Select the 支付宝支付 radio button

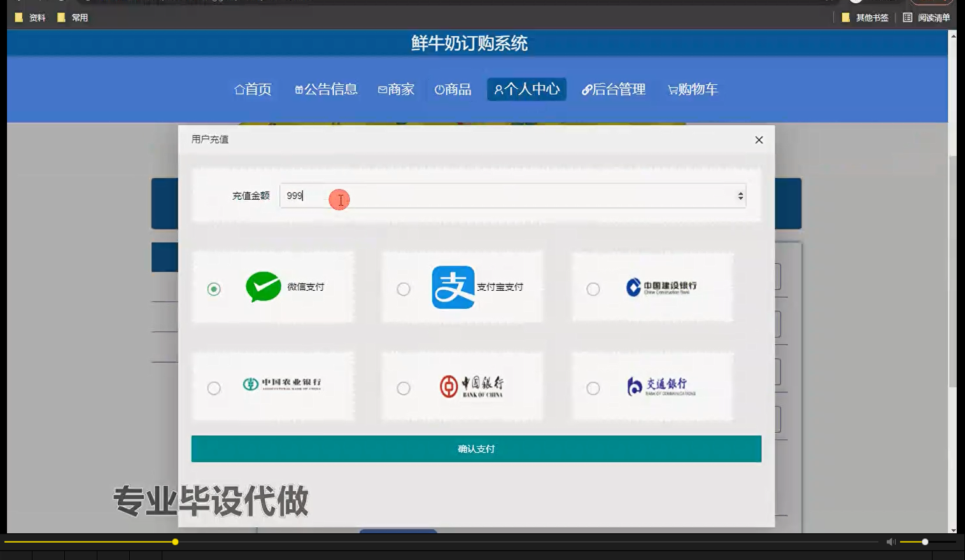(403, 288)
